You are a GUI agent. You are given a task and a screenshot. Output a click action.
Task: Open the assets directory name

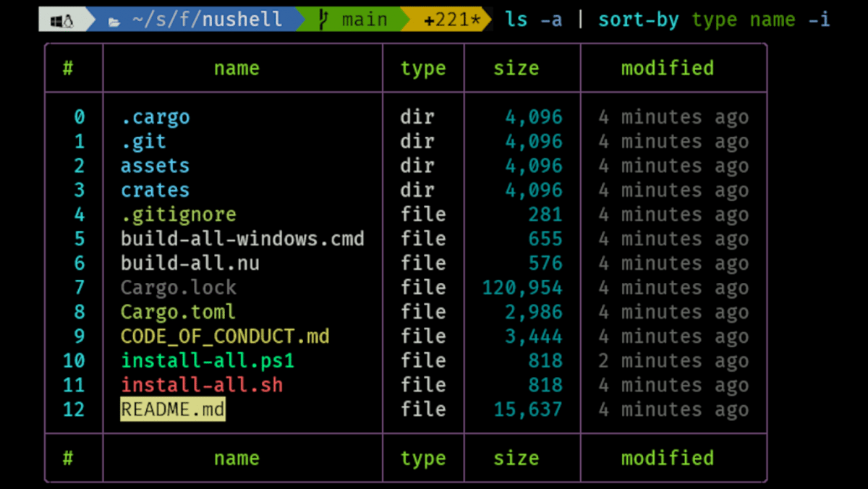[155, 166]
